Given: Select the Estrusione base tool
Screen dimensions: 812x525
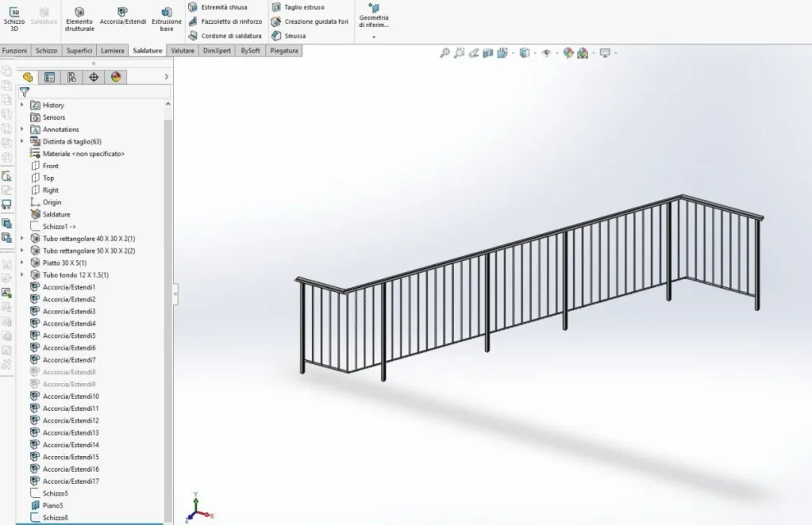Looking at the screenshot, I should coord(167,18).
